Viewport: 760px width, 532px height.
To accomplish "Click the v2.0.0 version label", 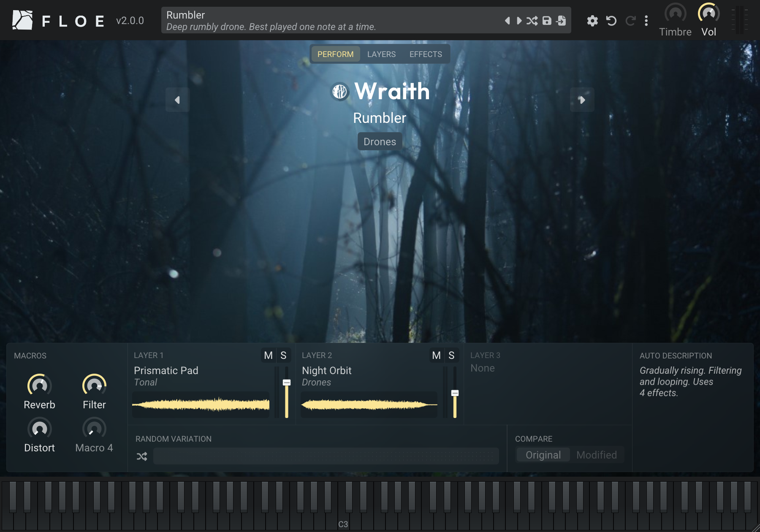I will [130, 21].
